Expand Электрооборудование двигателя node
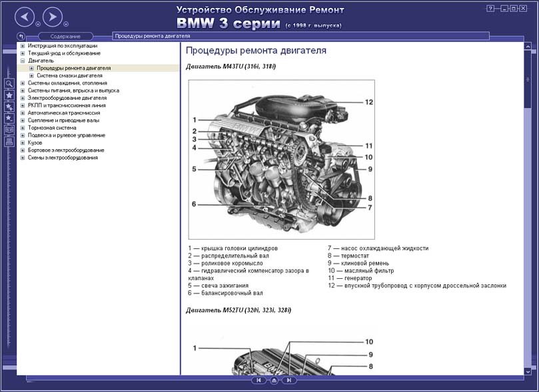 [23, 98]
